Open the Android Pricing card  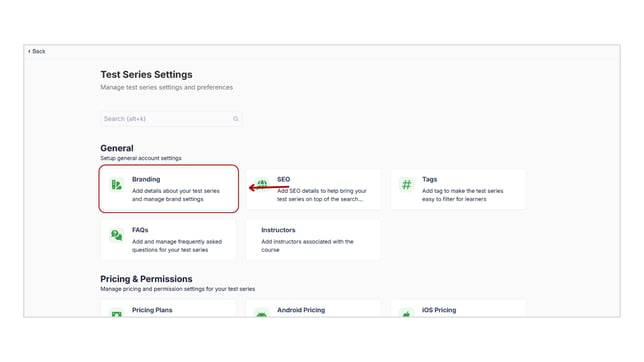(x=313, y=309)
